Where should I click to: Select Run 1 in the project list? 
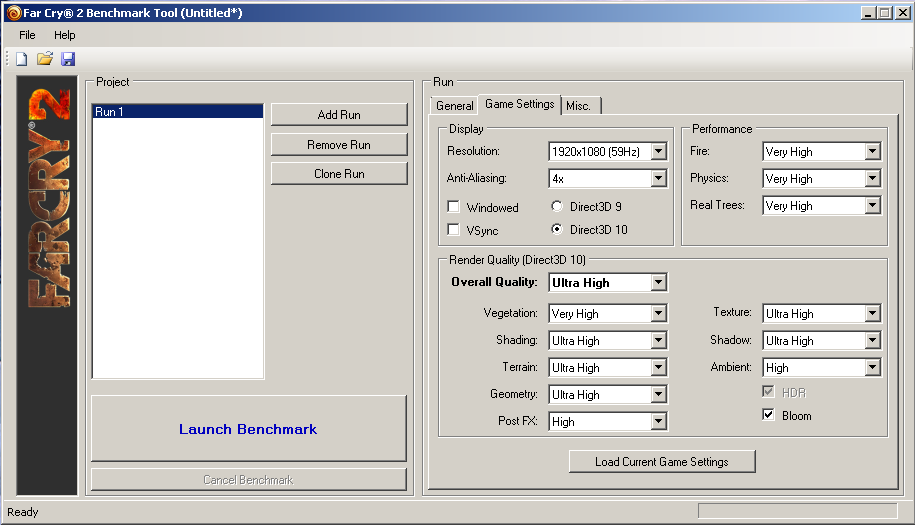point(177,111)
